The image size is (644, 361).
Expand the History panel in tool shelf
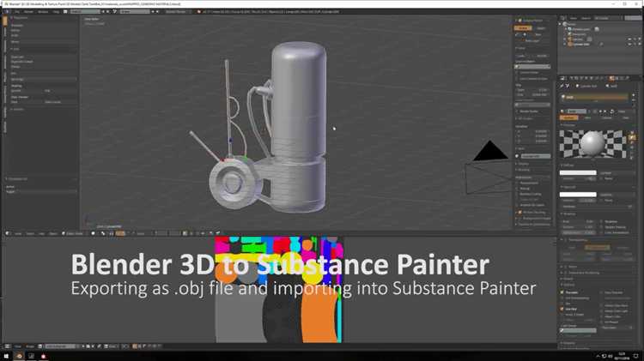click(19, 109)
